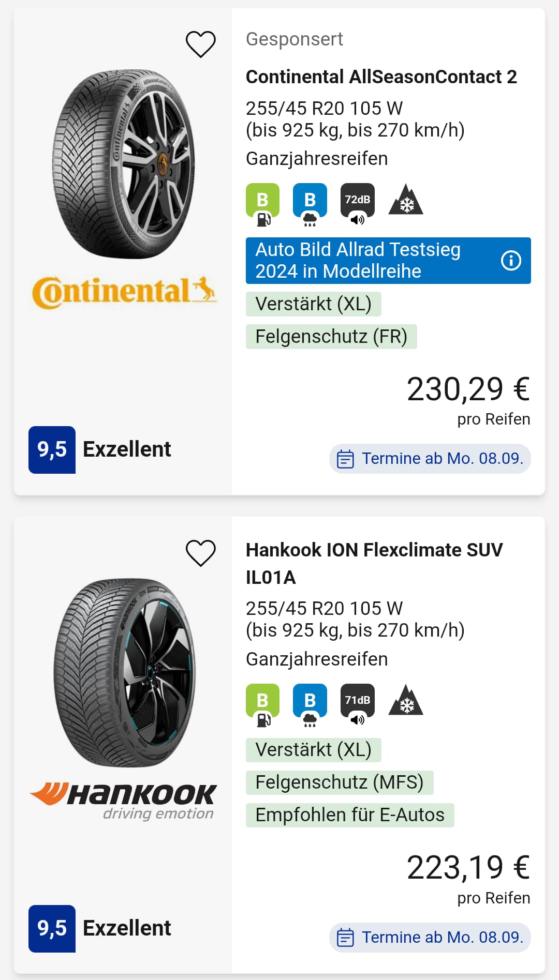Tap Hankook snowflake mountain symbol
Screen dimensions: 559x980
point(406,701)
